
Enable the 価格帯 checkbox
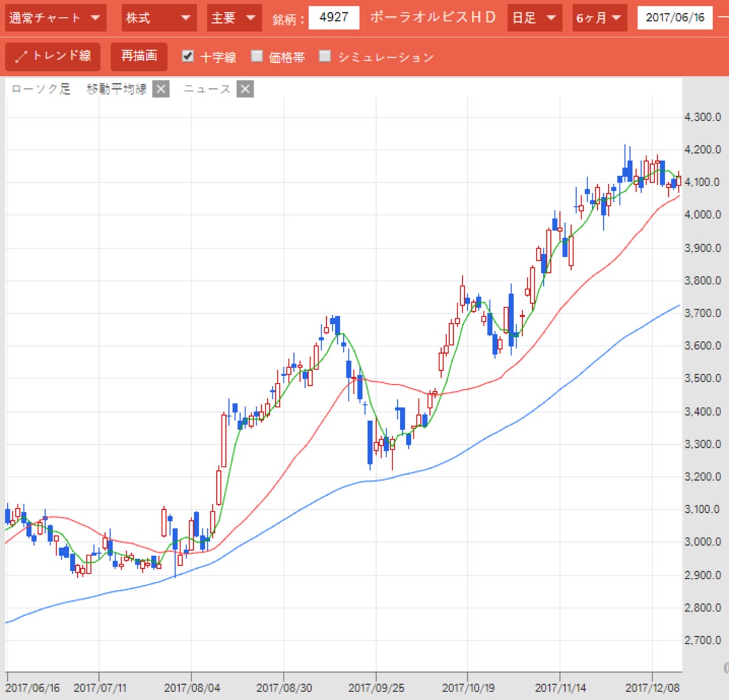click(x=256, y=56)
